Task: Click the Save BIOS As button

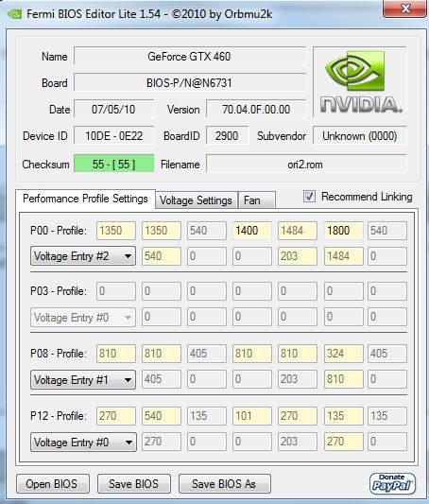Action: click(225, 484)
